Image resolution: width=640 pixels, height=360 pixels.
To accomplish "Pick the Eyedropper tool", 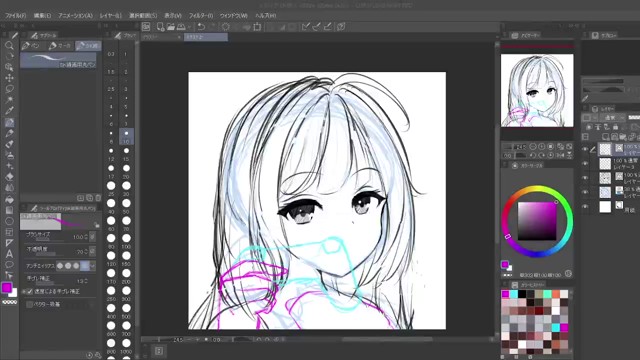I will coord(9,110).
